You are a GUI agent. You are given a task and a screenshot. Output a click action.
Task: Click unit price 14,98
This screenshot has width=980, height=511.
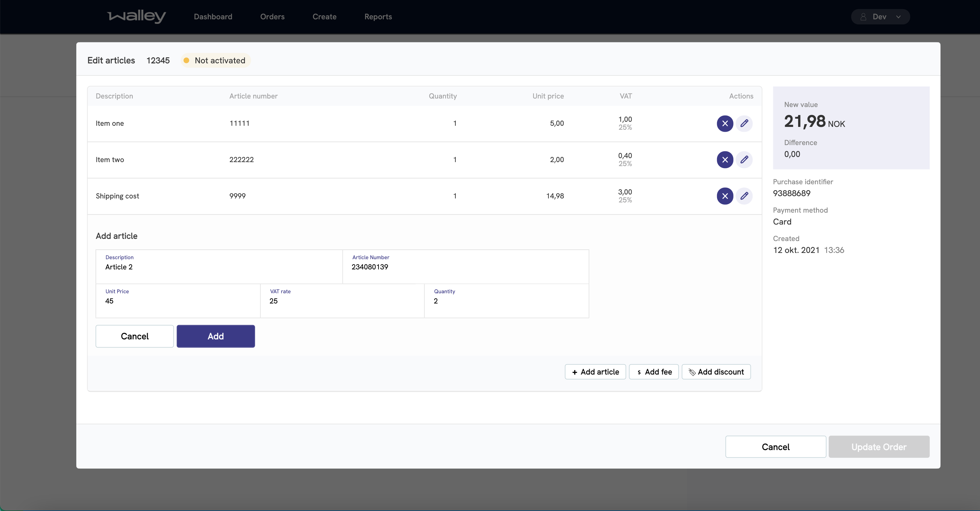555,196
